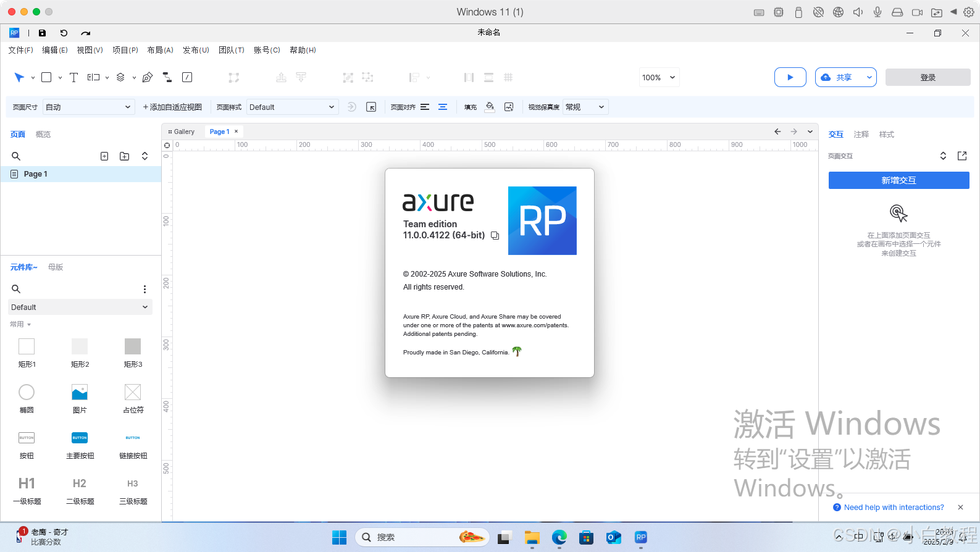
Task: Switch to the Outline tab
Action: pyautogui.click(x=43, y=134)
